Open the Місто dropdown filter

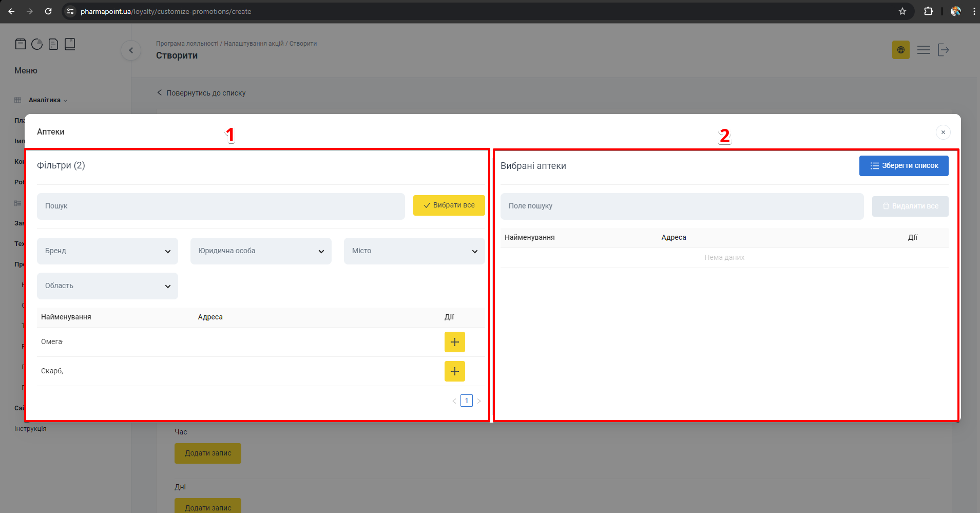[414, 251]
